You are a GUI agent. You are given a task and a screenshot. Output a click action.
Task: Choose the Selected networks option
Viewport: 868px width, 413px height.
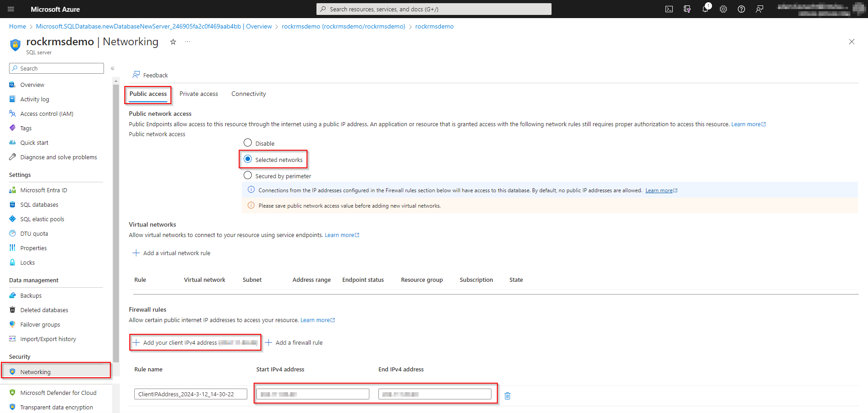click(248, 159)
